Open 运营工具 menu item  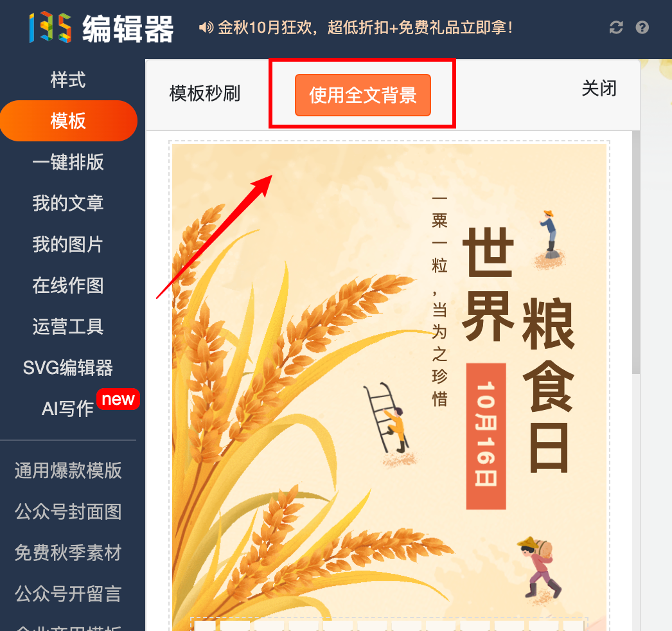click(x=68, y=326)
